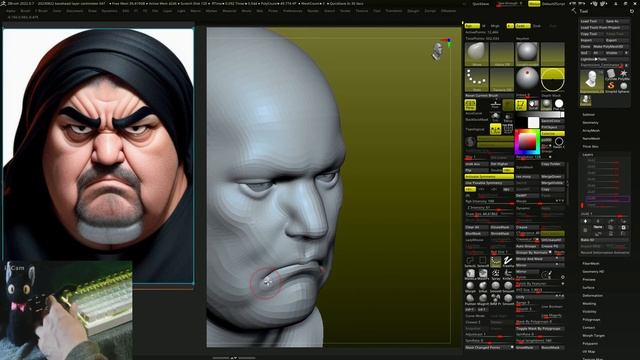Expand the Polygroups subpalette

[591, 320]
